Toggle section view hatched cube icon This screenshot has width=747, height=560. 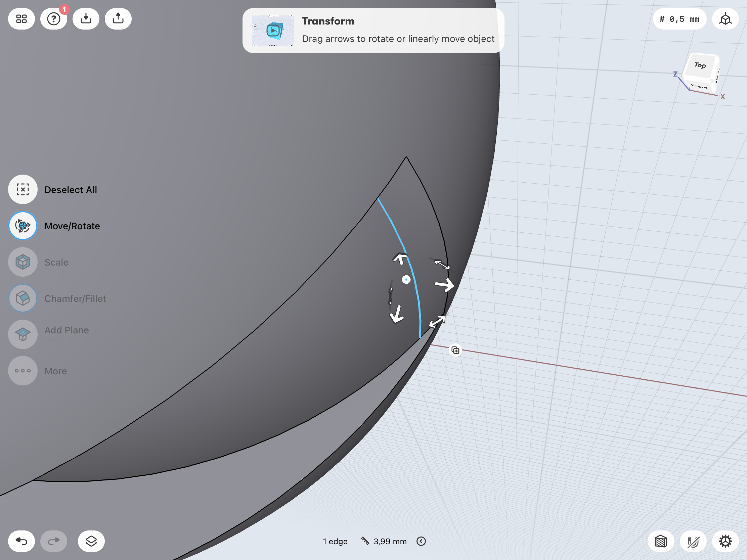pyautogui.click(x=661, y=541)
